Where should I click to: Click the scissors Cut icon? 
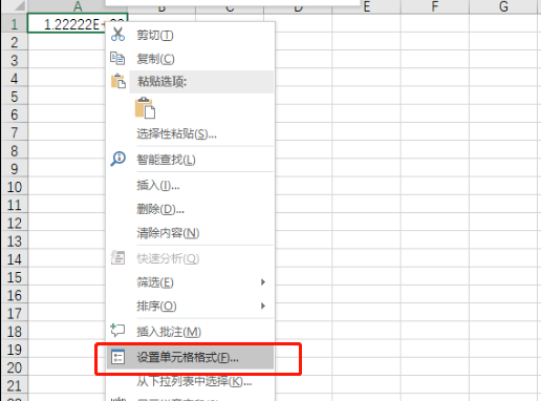(118, 35)
